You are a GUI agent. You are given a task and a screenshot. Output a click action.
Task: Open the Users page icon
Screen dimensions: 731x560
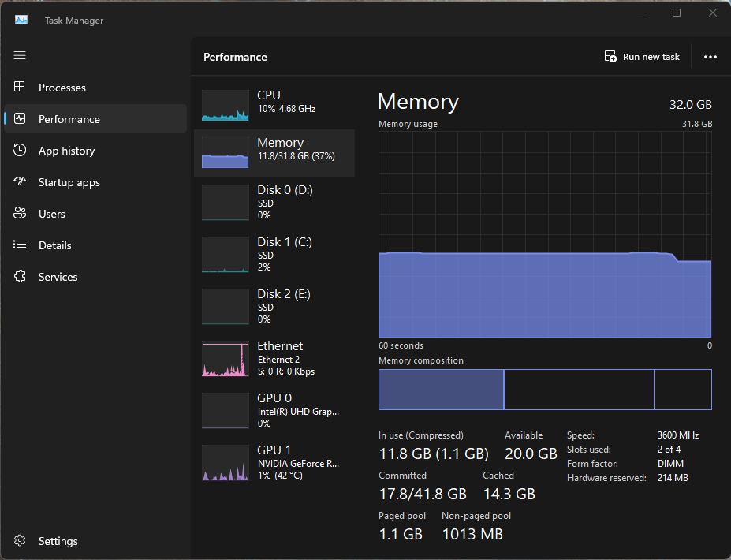click(x=21, y=214)
